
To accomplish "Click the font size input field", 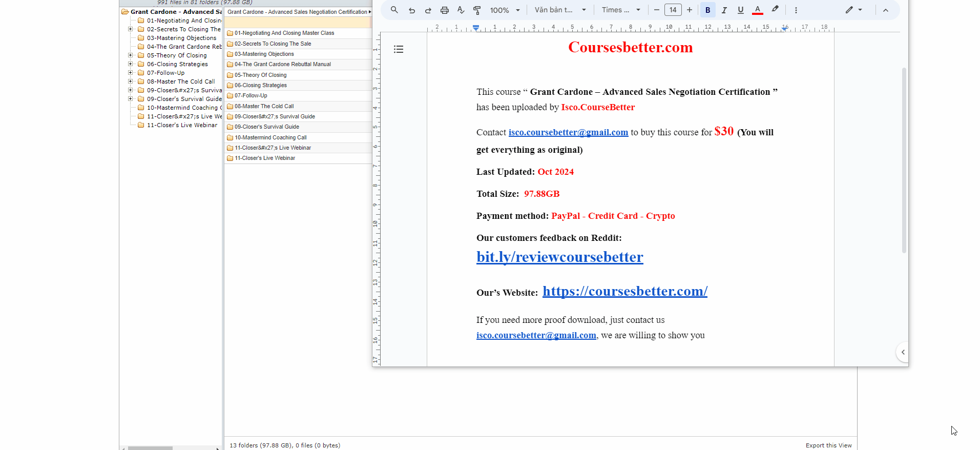I will [x=673, y=10].
